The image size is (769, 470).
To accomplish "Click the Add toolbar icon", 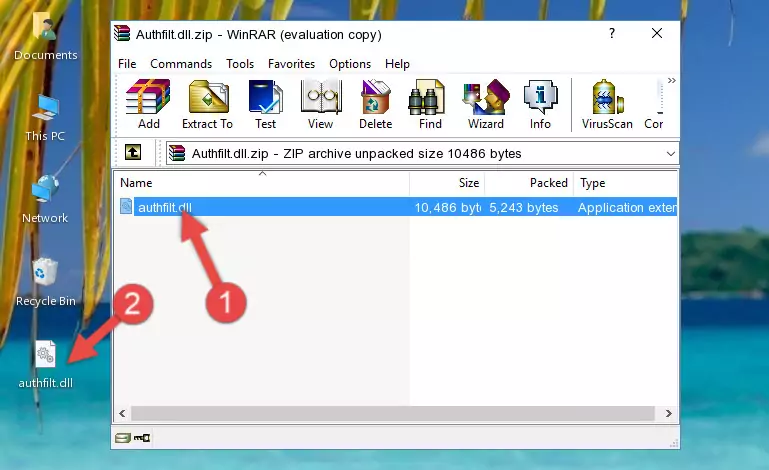I will tap(148, 104).
